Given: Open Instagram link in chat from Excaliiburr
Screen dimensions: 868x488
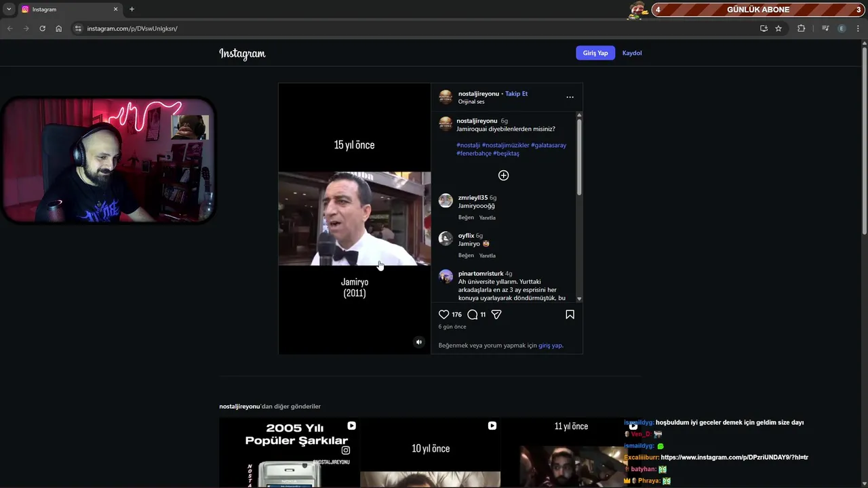Looking at the screenshot, I should tap(734, 457).
